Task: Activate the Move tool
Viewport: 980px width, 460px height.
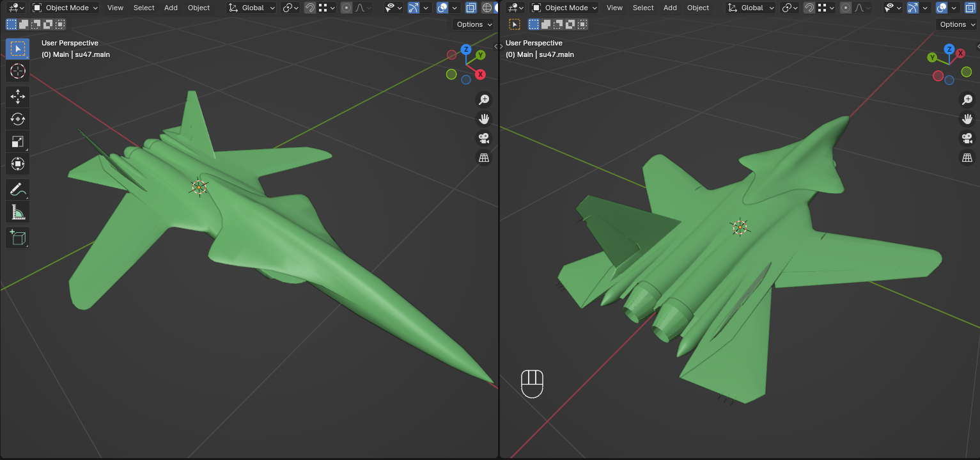Action: [18, 97]
